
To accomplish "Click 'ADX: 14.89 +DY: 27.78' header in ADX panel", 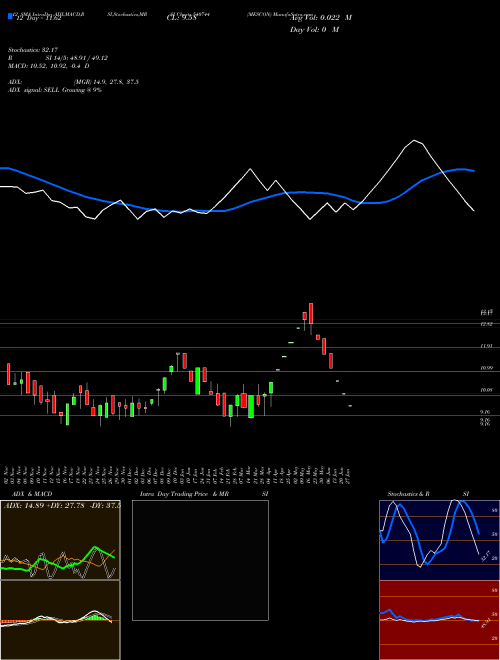I will pos(43,505).
